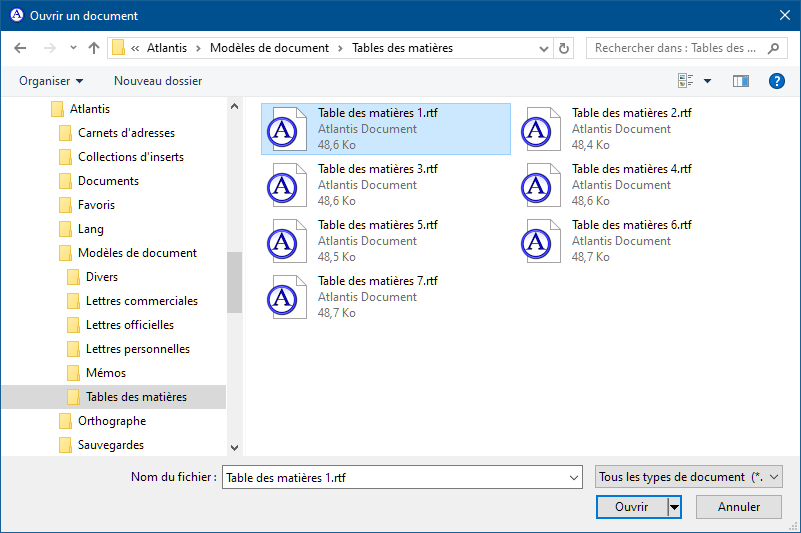801x533 pixels.
Task: Refresh the Tables des matières folder
Action: 564,48
